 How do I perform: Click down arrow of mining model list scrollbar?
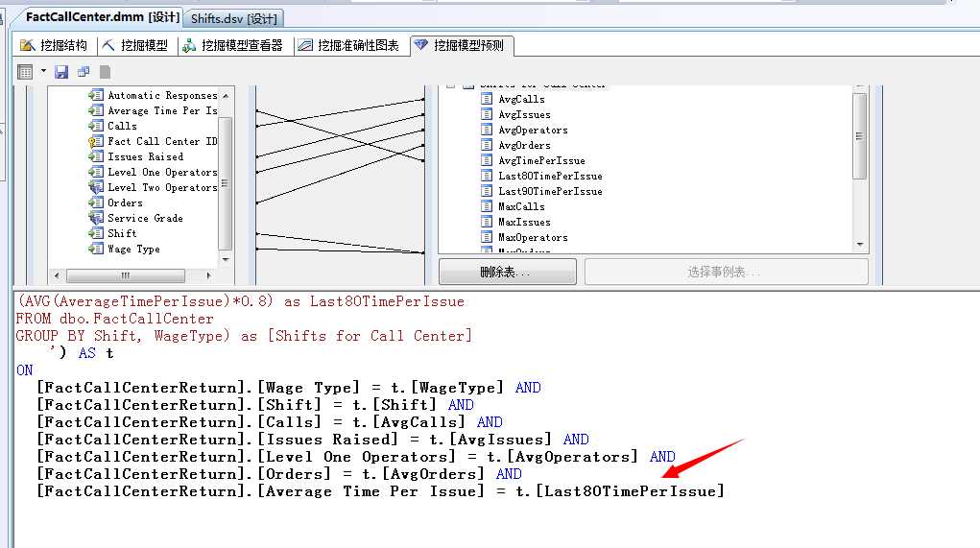(226, 259)
